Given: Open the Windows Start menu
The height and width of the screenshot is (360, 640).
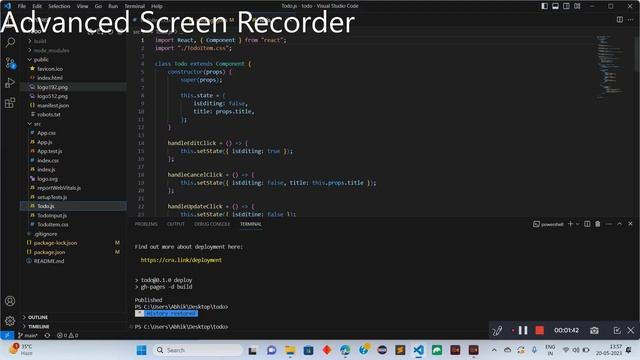Looking at the screenshot, I should coord(141,350).
